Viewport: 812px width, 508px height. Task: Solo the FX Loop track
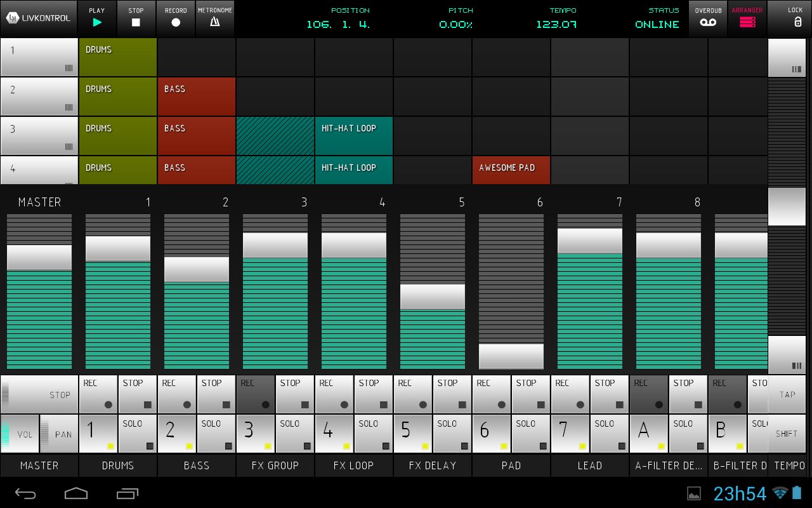pos(374,433)
